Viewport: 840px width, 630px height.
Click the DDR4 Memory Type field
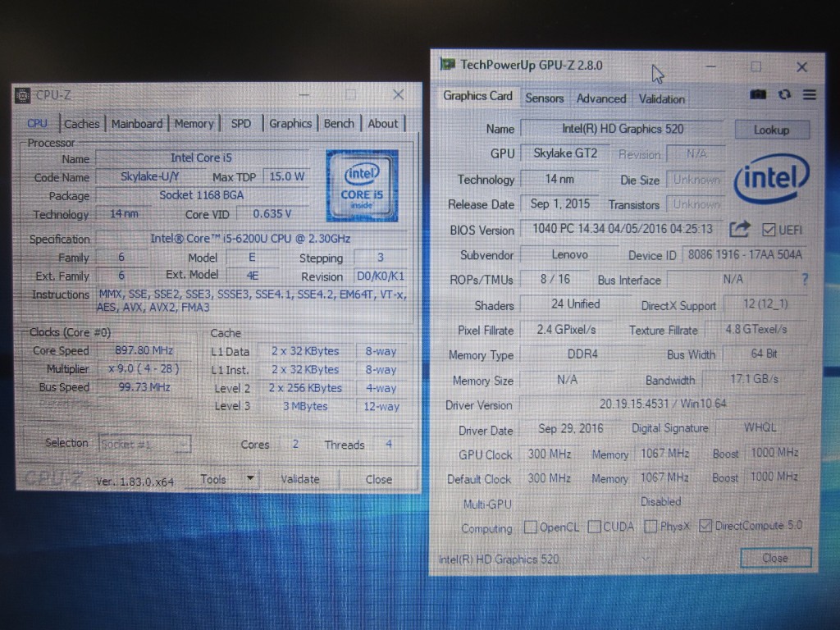[x=582, y=354]
